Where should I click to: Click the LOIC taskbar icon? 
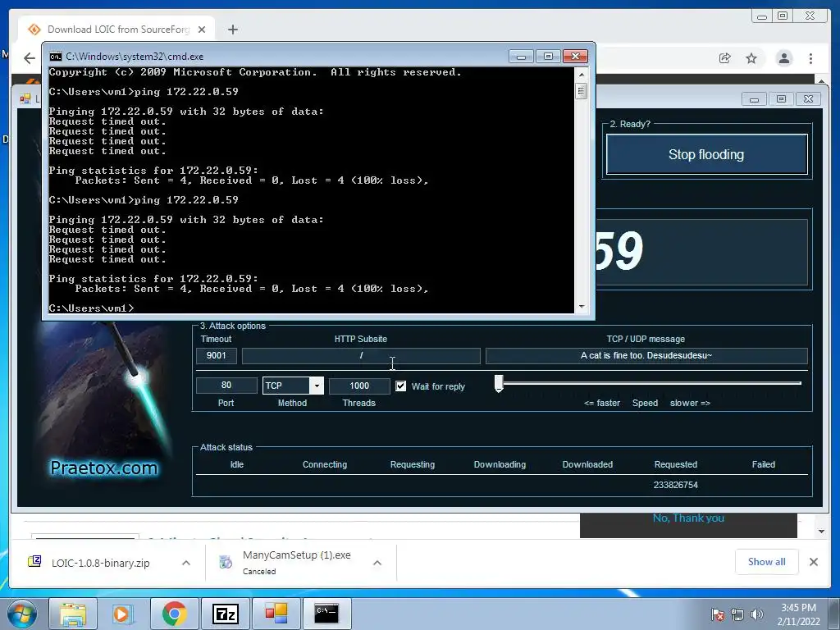(x=276, y=614)
